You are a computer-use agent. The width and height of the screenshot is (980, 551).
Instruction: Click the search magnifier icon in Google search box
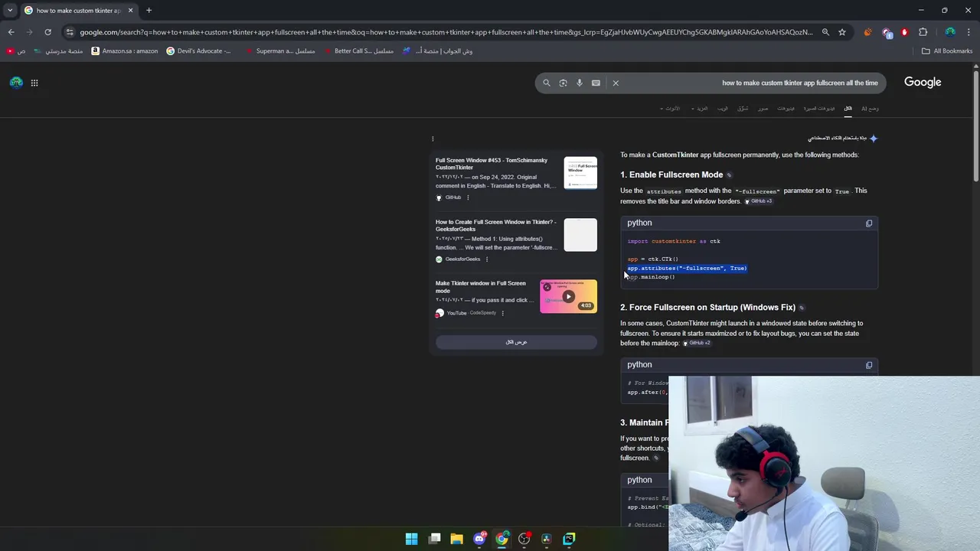coord(547,83)
